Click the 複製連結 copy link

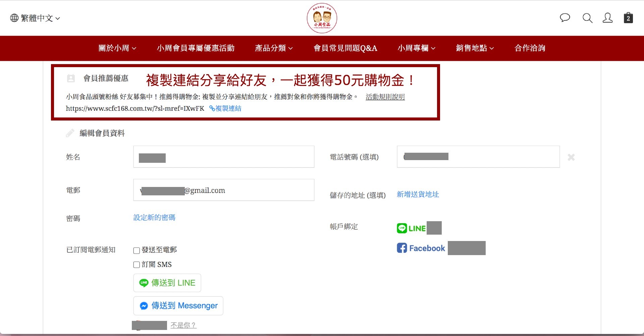(225, 108)
